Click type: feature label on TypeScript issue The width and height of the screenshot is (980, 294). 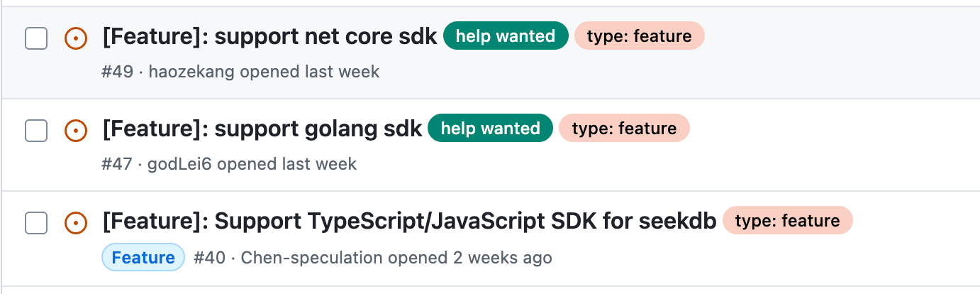787,220
